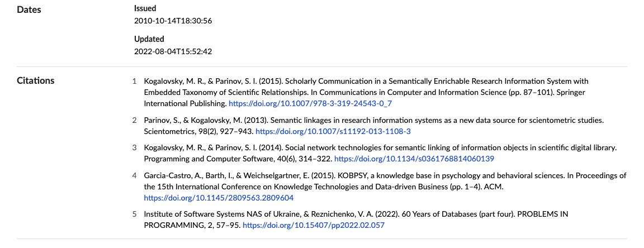Open the Scientometrics DOI link for s11192-013-1108-3
644x248 pixels.
tap(333, 131)
